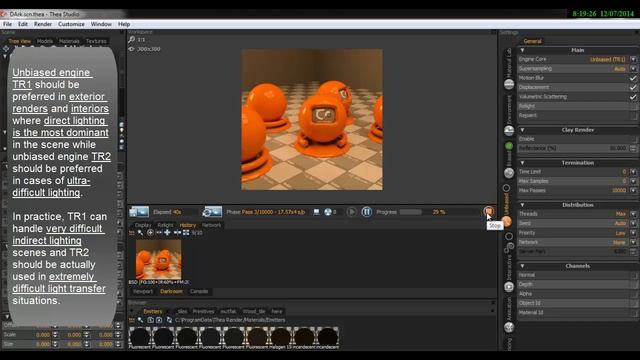The image size is (640, 360).
Task: Click the save image icon beside Elapsed
Action: (x=139, y=212)
